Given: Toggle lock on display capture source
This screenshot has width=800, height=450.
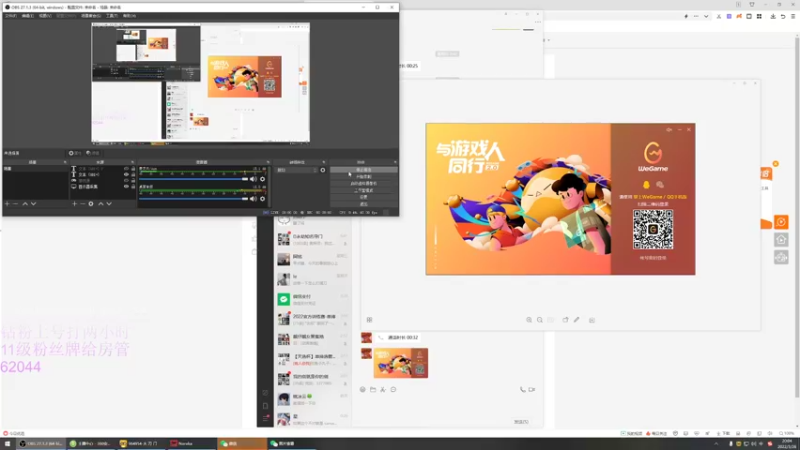Looking at the screenshot, I should click(x=133, y=187).
